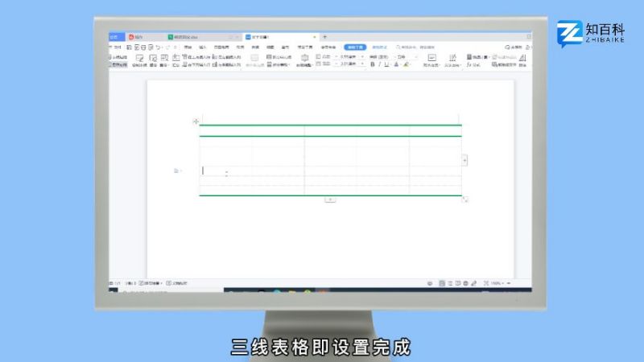Screen dimensions: 644x362
Task: Click the blue Home tab at top-left
Action: (x=117, y=37)
